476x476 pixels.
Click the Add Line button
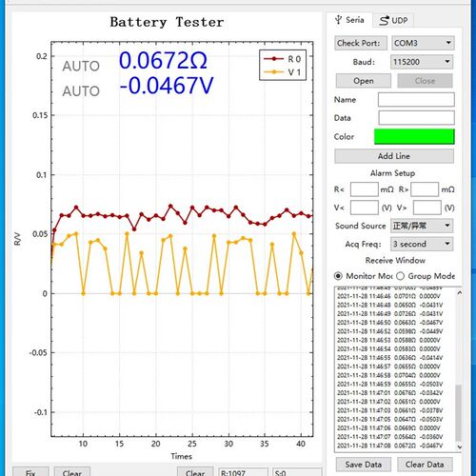click(x=394, y=156)
